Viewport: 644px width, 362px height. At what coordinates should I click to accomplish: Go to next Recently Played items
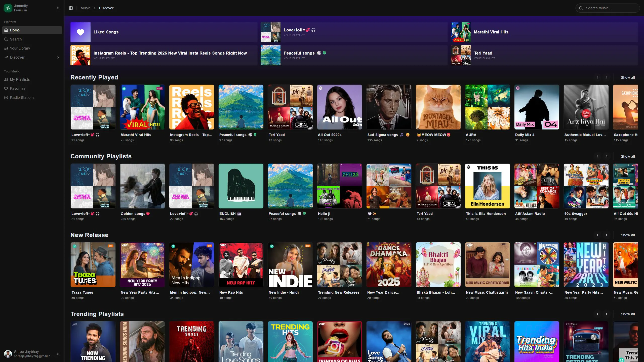coord(607,77)
